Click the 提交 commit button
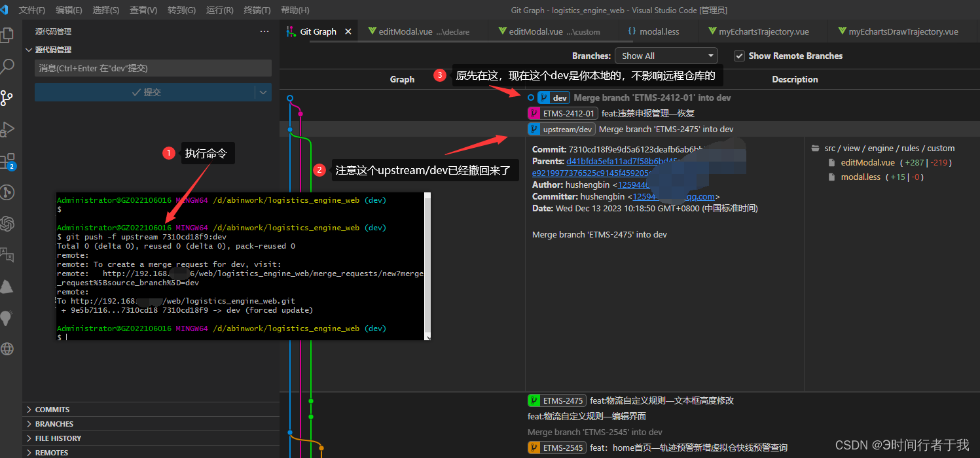 [x=145, y=92]
